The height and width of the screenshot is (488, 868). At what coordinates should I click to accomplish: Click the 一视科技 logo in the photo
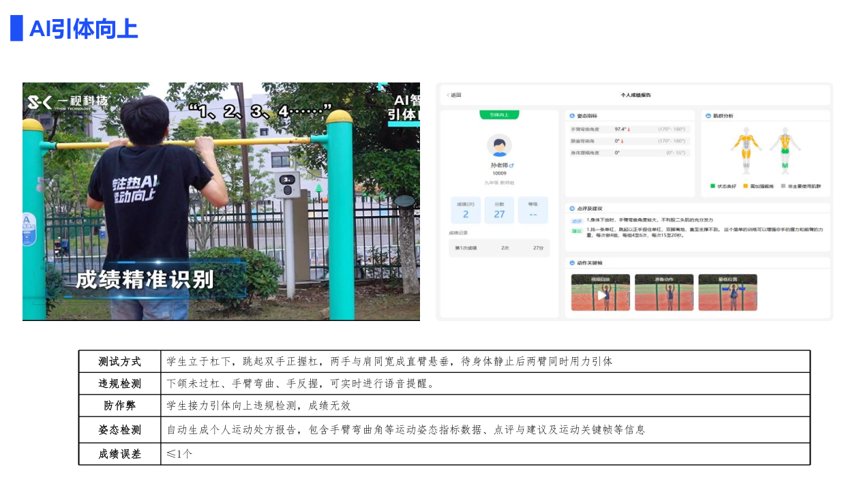click(67, 103)
